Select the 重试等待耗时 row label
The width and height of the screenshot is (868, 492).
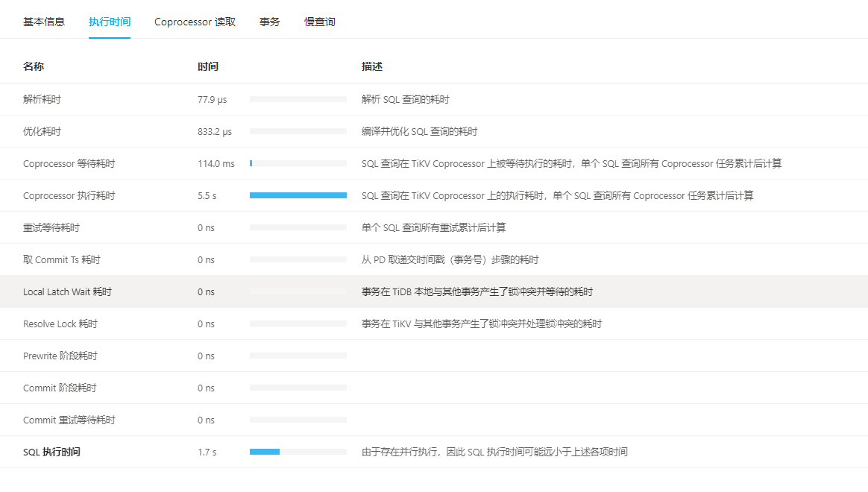click(x=51, y=227)
